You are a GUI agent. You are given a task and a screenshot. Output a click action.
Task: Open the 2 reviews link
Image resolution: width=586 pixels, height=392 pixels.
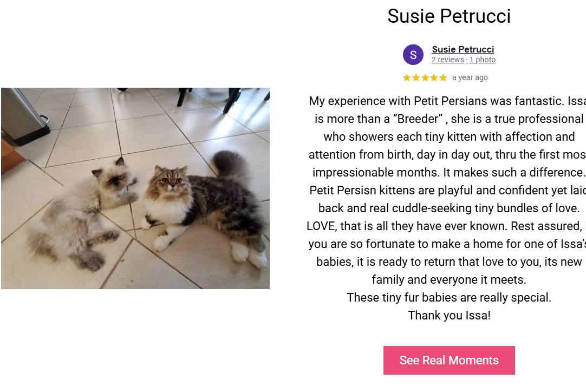(447, 60)
